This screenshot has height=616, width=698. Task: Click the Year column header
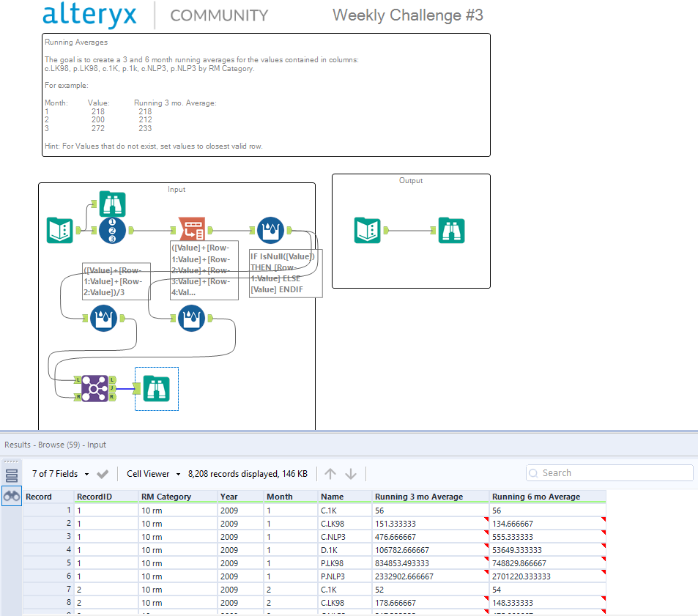[x=240, y=497]
